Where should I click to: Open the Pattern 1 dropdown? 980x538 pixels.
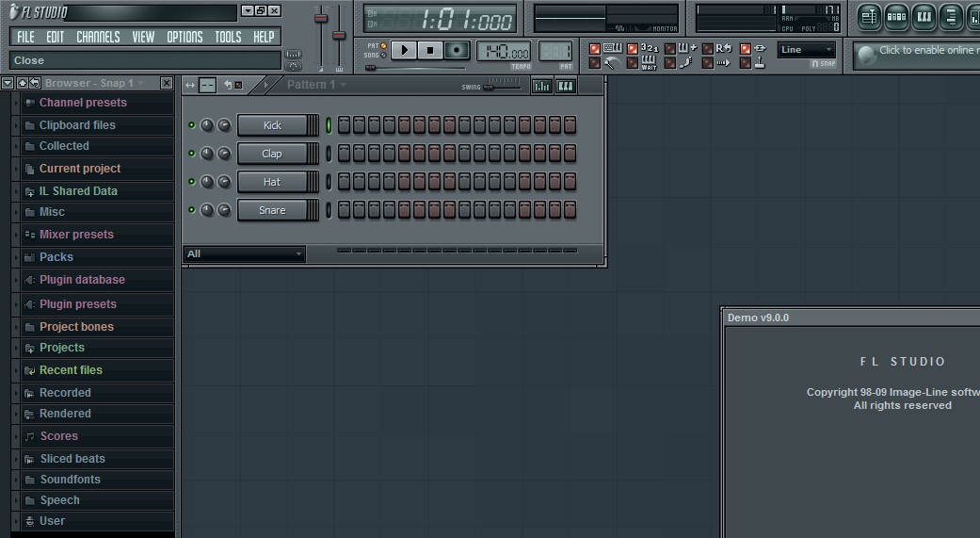click(x=316, y=85)
